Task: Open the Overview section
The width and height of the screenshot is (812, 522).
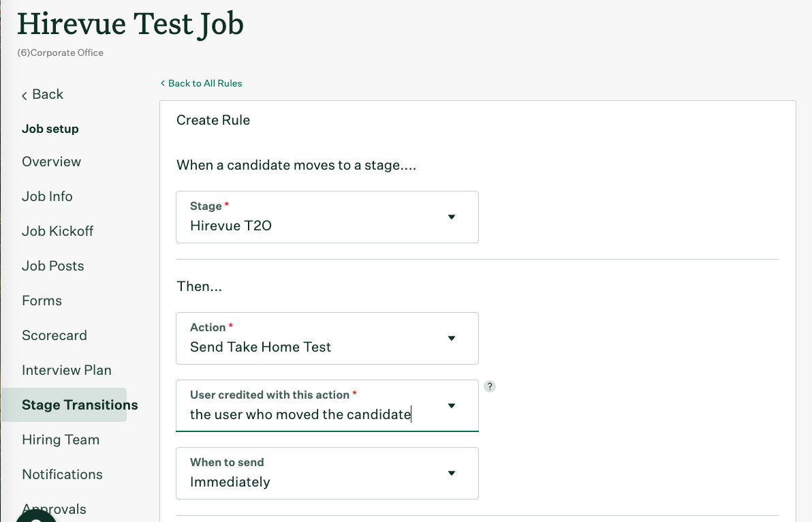Action: point(51,162)
